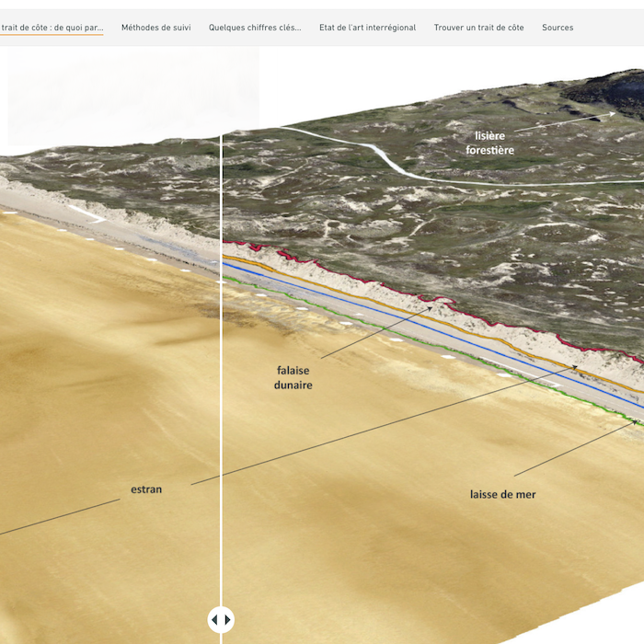Open the Quelques chiffres clés tab

point(255,28)
